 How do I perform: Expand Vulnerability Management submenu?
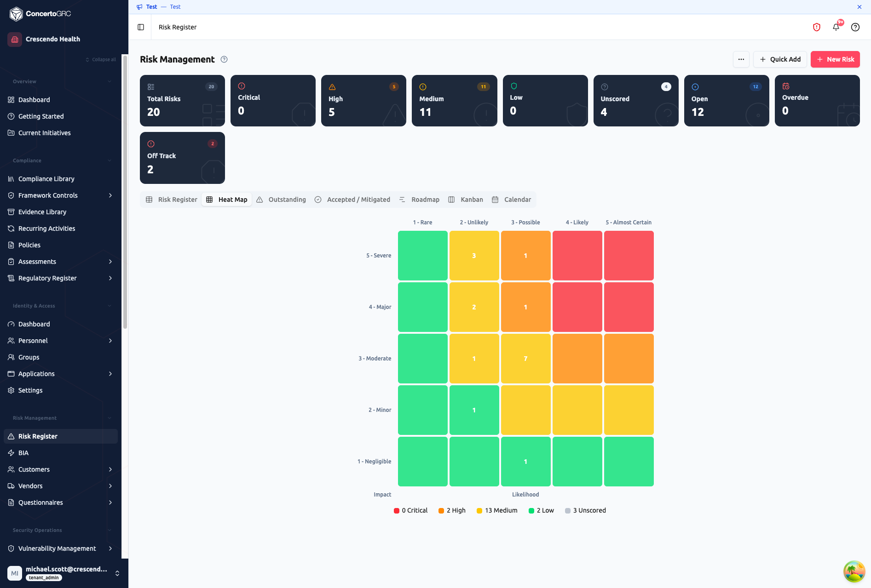coord(110,548)
